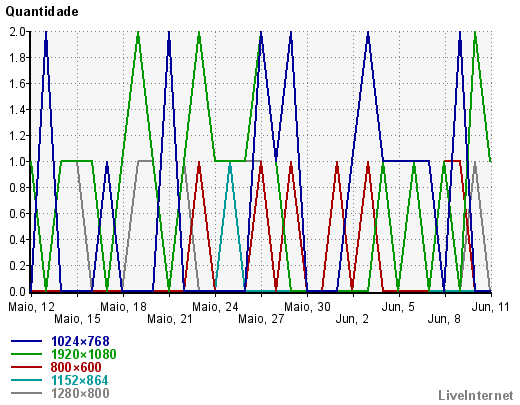Click the 1.6 y-axis value

[17, 84]
